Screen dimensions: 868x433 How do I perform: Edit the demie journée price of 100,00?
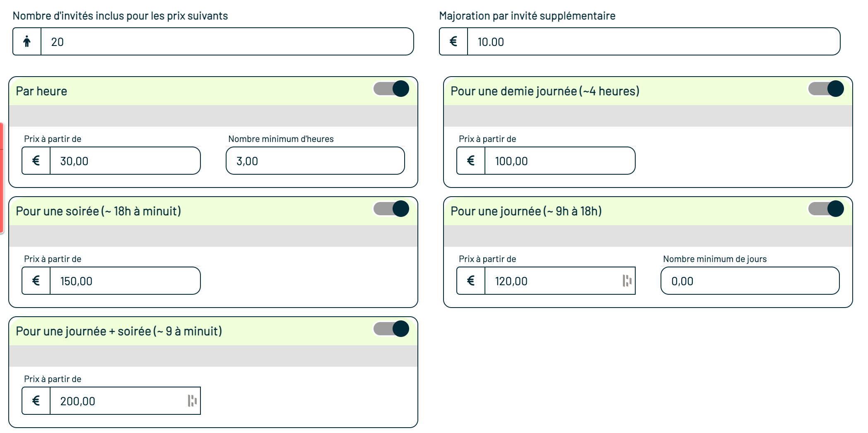click(x=559, y=161)
